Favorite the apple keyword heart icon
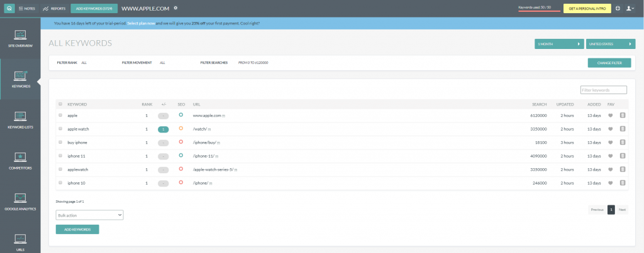The height and width of the screenshot is (253, 644). point(610,116)
